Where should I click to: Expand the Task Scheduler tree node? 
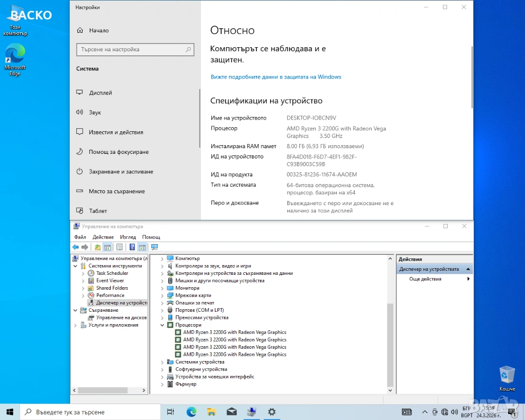coord(84,273)
